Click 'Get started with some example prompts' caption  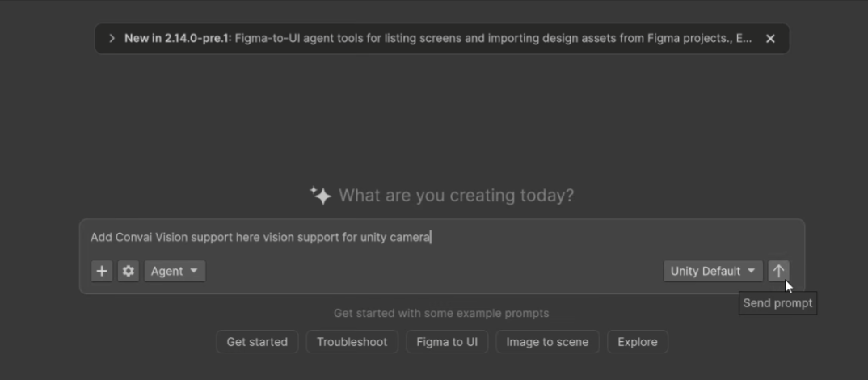pyautogui.click(x=441, y=313)
